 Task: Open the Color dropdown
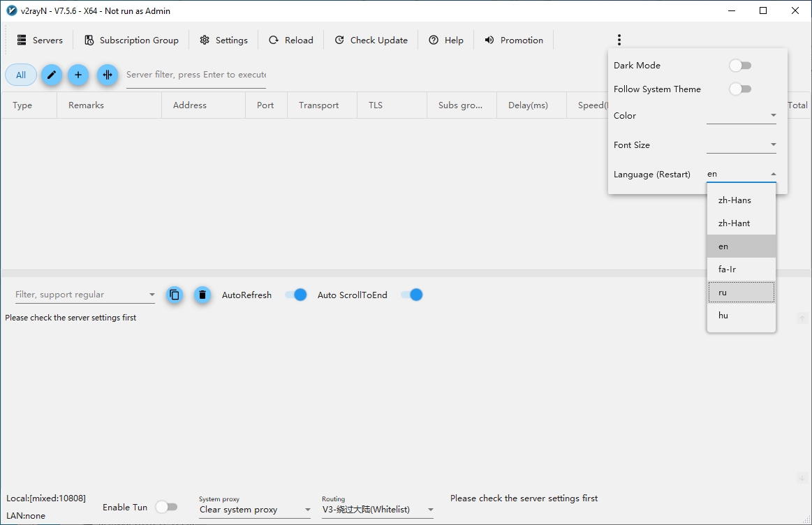741,115
